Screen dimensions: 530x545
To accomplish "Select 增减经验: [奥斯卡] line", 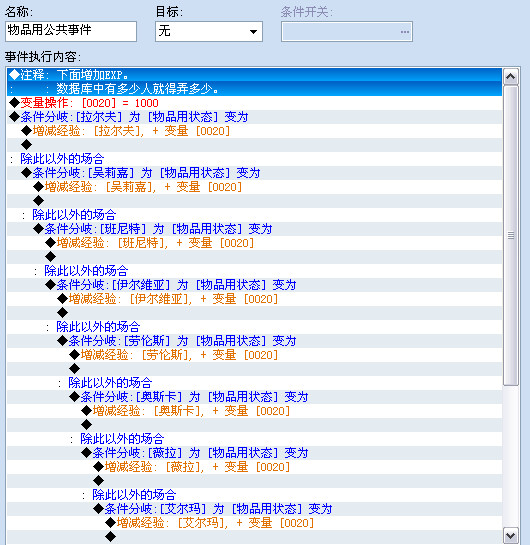I will (255, 411).
